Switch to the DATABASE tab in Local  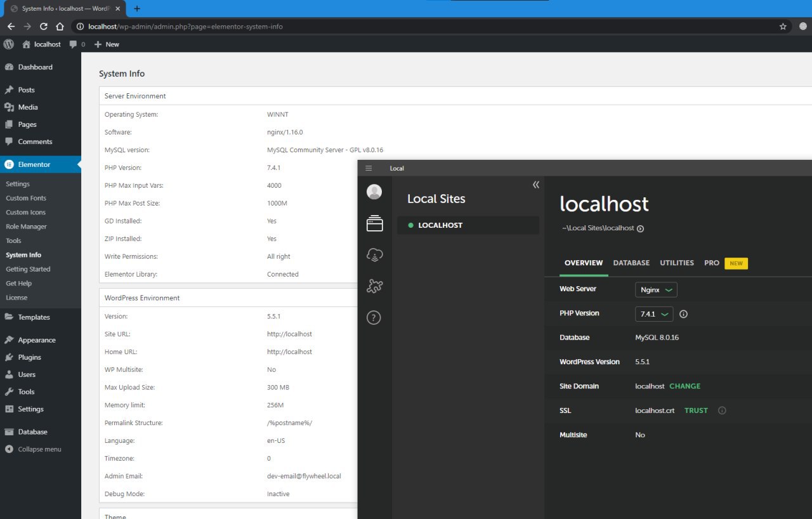tap(631, 263)
